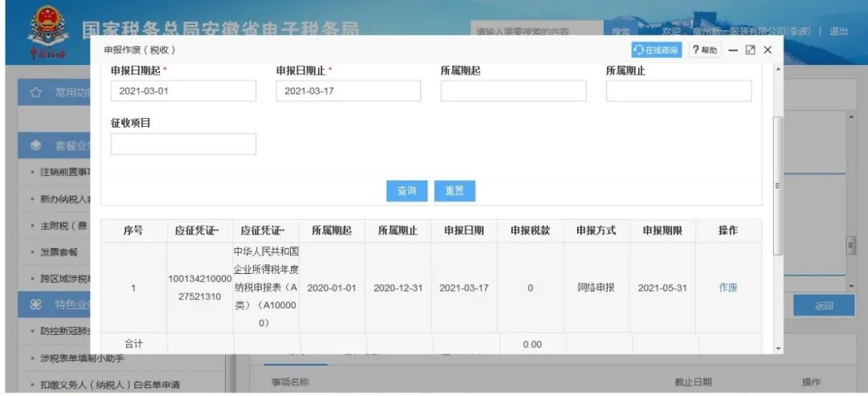Click the dialog scrollbar down arrow
This screenshot has width=868, height=396.
[x=778, y=349]
